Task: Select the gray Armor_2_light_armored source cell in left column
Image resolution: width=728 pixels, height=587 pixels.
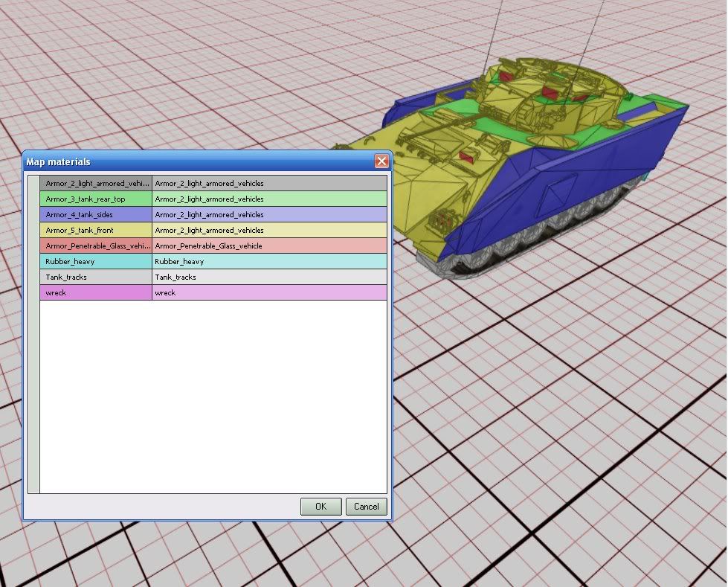Action: tap(97, 183)
